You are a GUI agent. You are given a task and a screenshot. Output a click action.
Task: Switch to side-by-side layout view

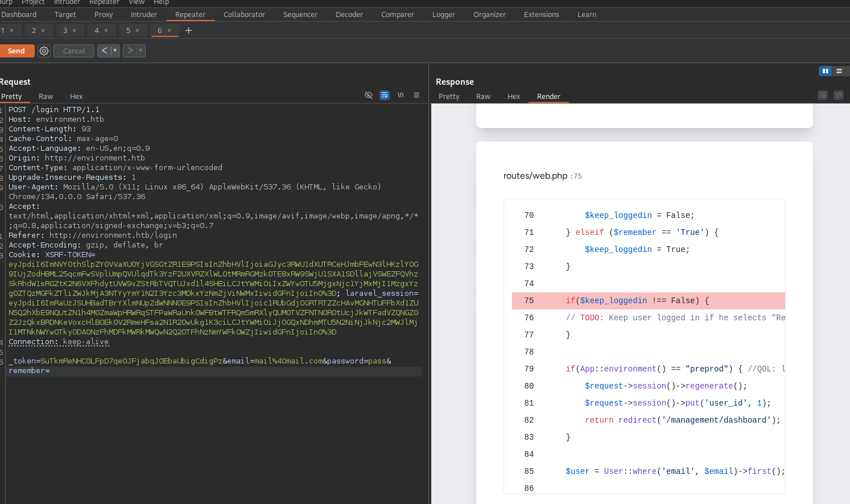coord(825,71)
